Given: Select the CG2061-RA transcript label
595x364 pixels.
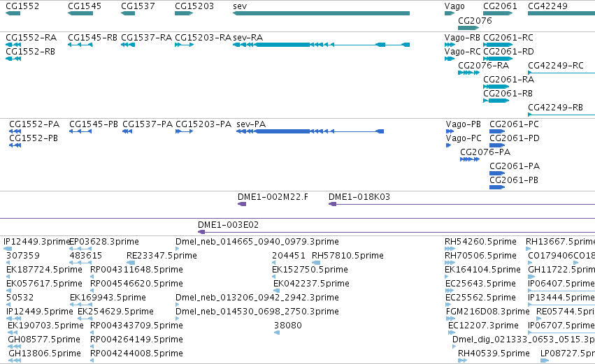Looking at the screenshot, I should pyautogui.click(x=508, y=80).
